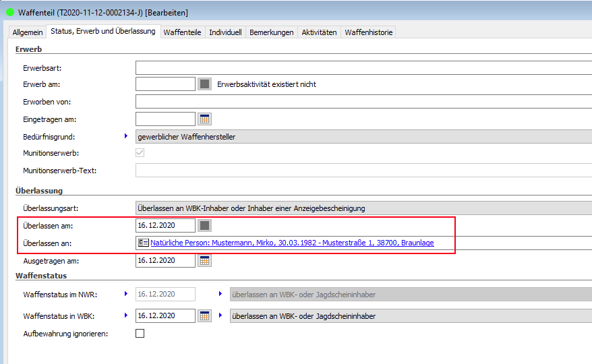Focus the Erworben von text field
This screenshot has height=364, width=592.
pos(363,102)
